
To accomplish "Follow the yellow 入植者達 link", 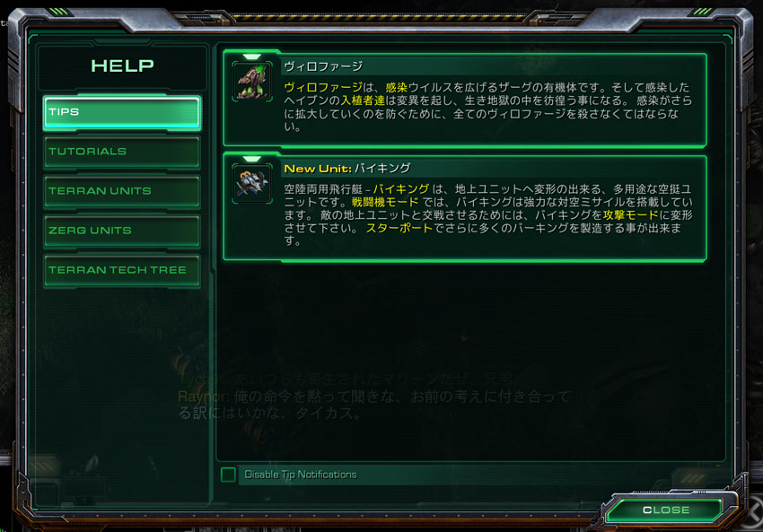I will 363,100.
